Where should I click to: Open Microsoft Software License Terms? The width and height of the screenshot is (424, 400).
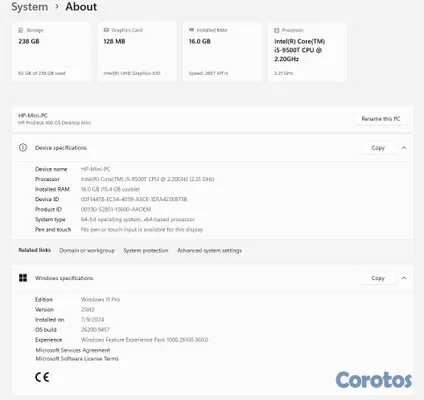pos(77,359)
